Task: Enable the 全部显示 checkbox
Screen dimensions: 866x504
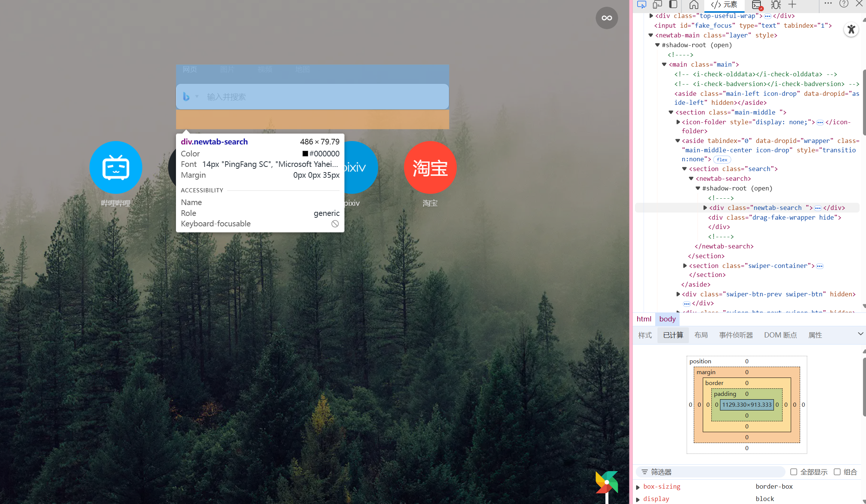Action: click(x=793, y=472)
